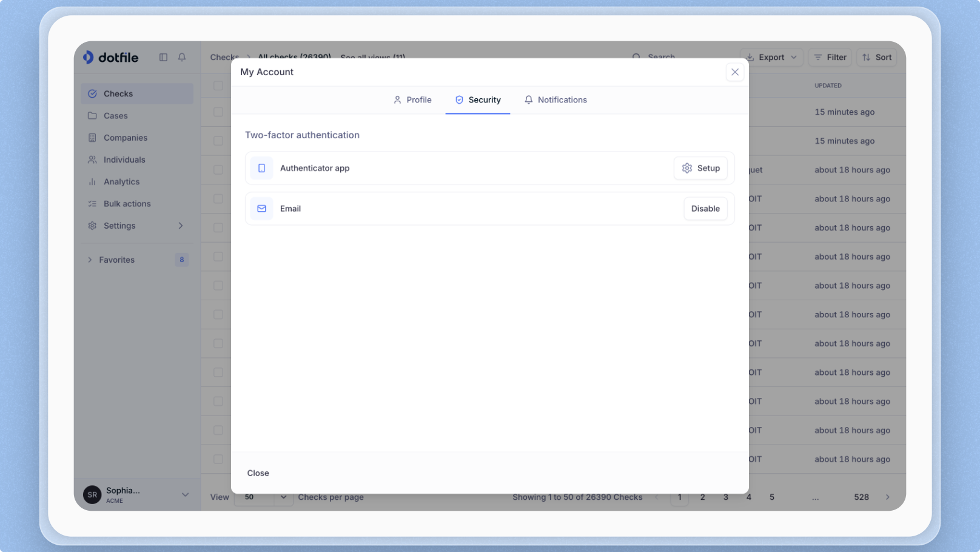The width and height of the screenshot is (980, 552).
Task: Go to next page arrow
Action: (888, 497)
